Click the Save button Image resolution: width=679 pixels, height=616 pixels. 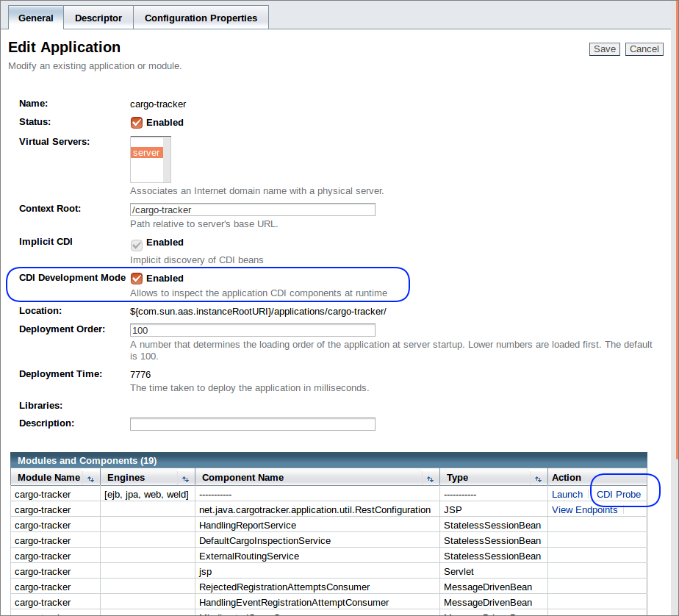tap(605, 49)
